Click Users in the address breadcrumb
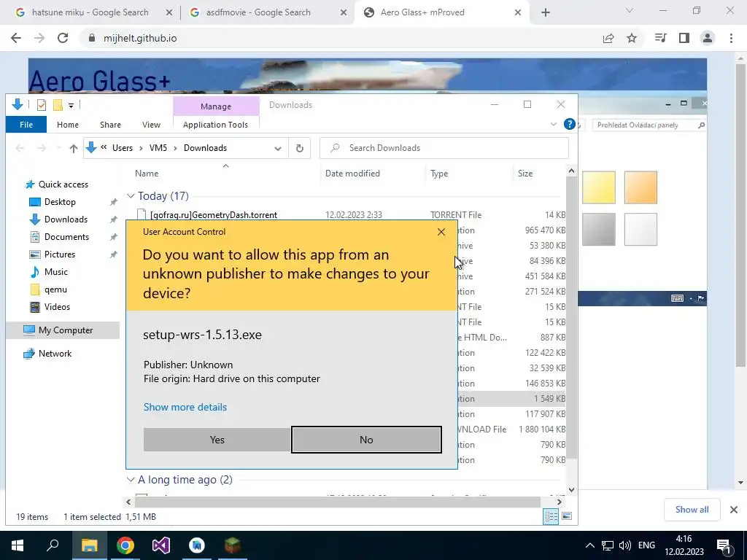Screen dimensions: 747x560 point(123,148)
